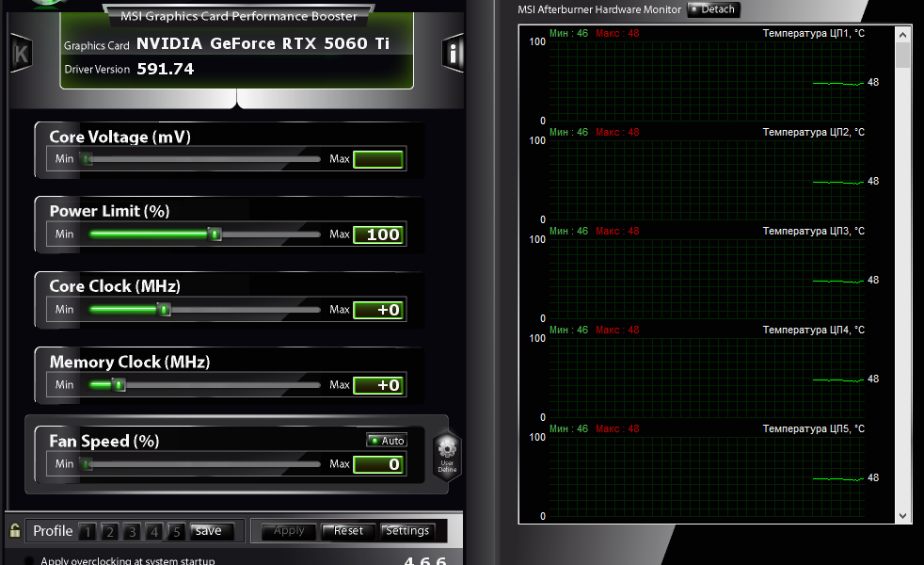Click the monitor scrollbar down arrow
Viewport: 924px width, 565px height.
pyautogui.click(x=902, y=515)
